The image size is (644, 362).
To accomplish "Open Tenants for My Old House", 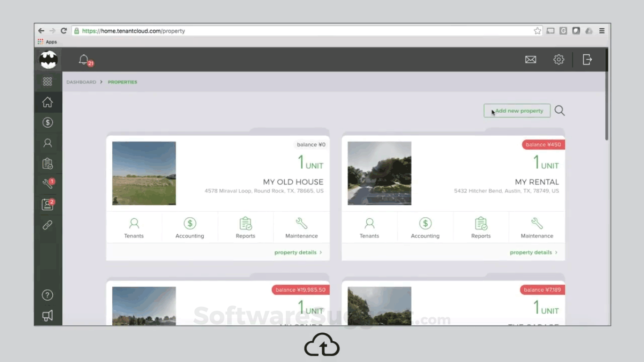I will 134,228.
